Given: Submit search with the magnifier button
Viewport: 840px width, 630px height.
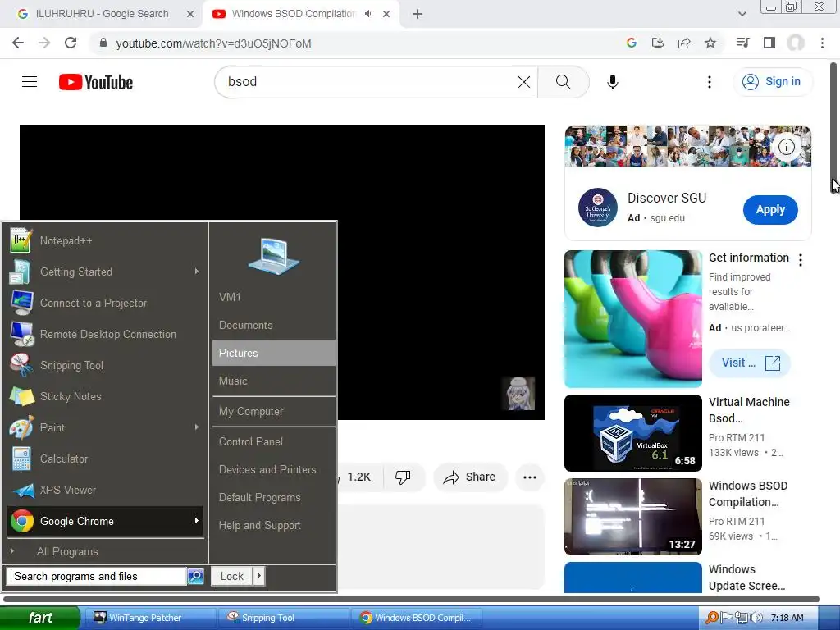Looking at the screenshot, I should pyautogui.click(x=563, y=82).
